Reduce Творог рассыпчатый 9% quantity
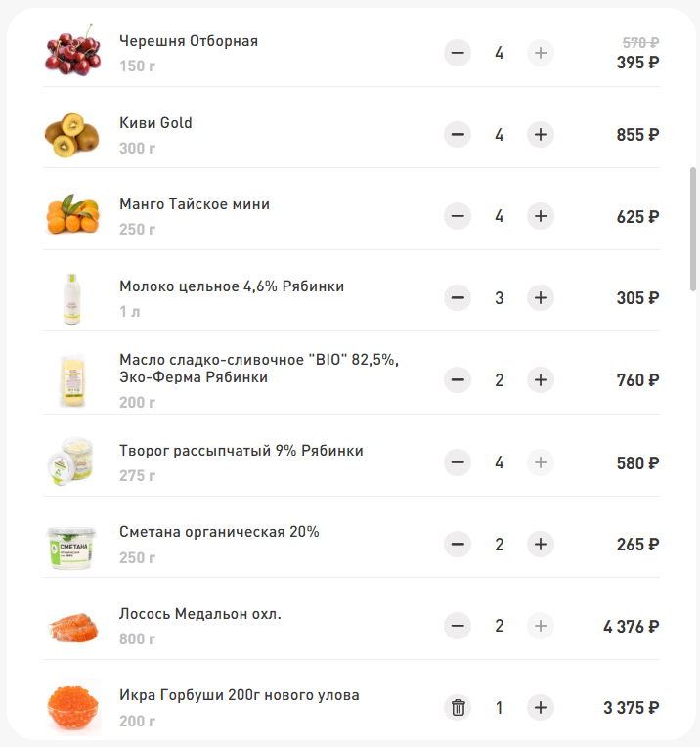 (x=458, y=461)
